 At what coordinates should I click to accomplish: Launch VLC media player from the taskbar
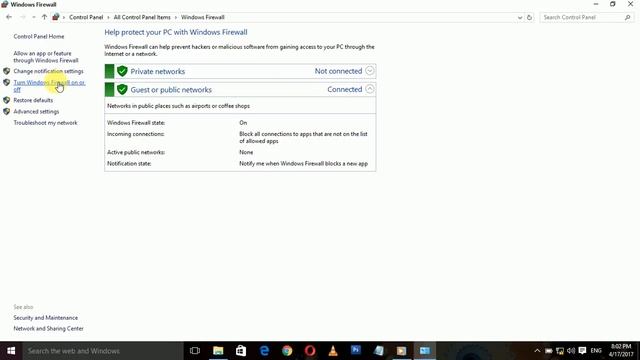[x=333, y=351]
